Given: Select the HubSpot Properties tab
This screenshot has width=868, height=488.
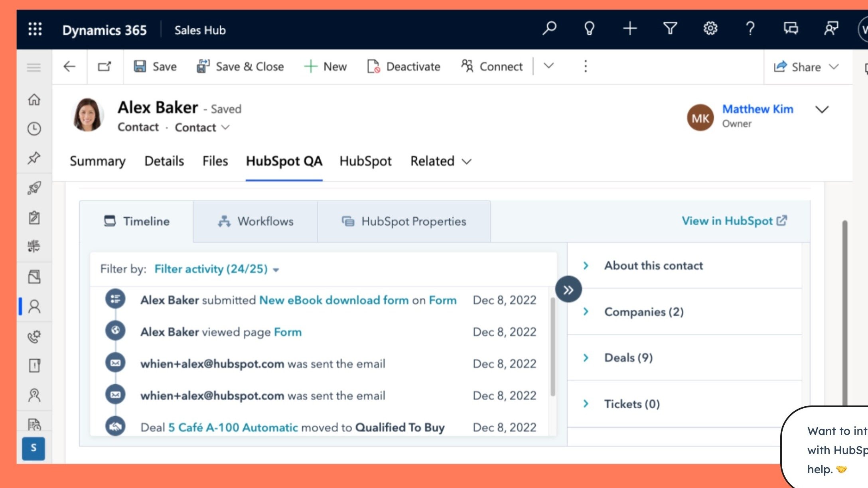Looking at the screenshot, I should (x=404, y=221).
